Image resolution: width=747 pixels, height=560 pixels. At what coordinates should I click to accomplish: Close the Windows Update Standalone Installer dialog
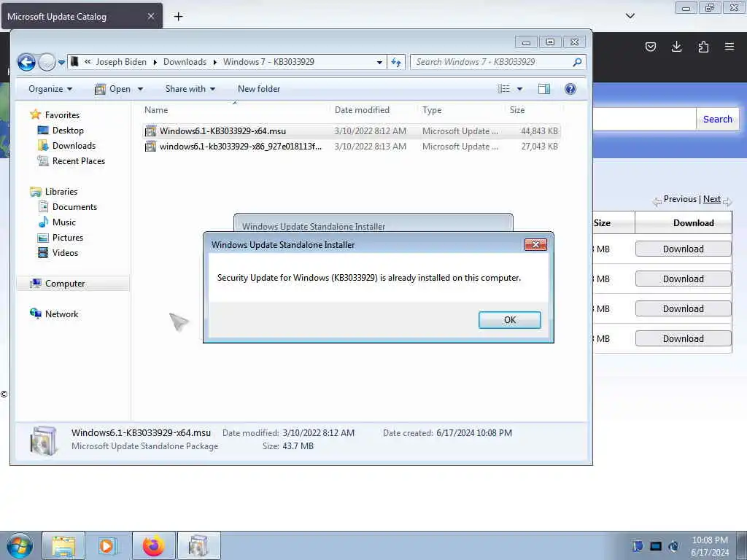[x=535, y=245]
